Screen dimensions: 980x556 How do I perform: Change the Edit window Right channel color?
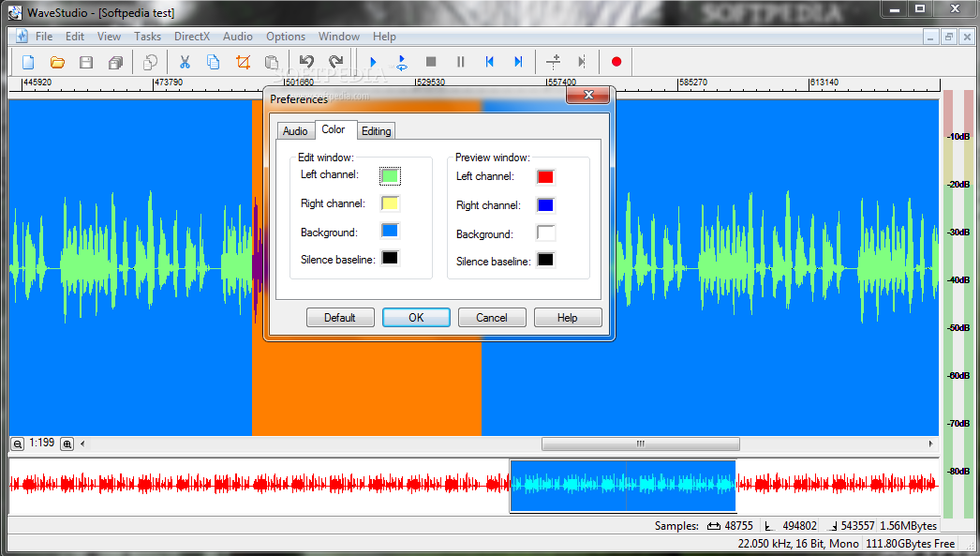pos(390,203)
